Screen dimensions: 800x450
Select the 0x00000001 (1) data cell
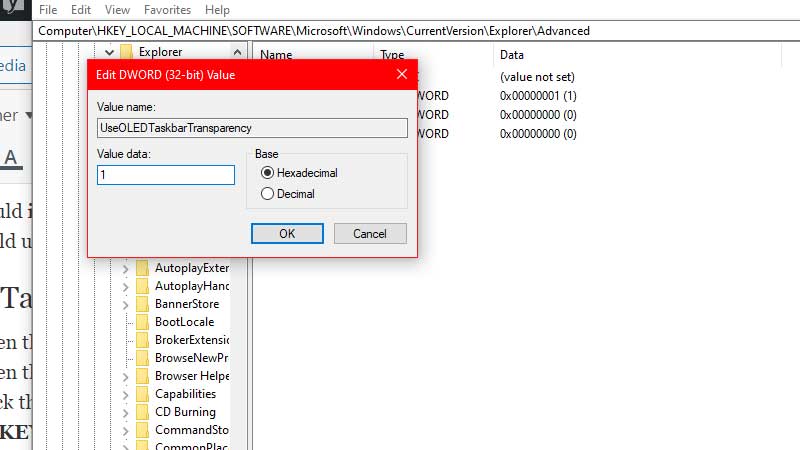pos(538,96)
